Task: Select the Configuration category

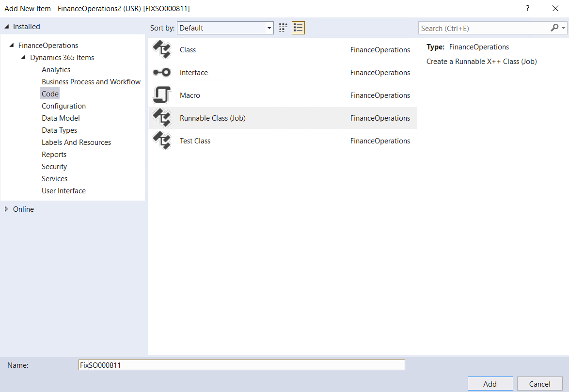Action: (x=63, y=106)
